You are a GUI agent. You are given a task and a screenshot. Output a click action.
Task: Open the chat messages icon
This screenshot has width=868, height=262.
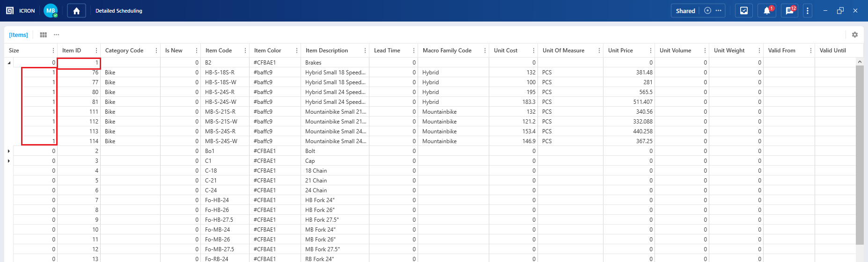[x=789, y=10]
